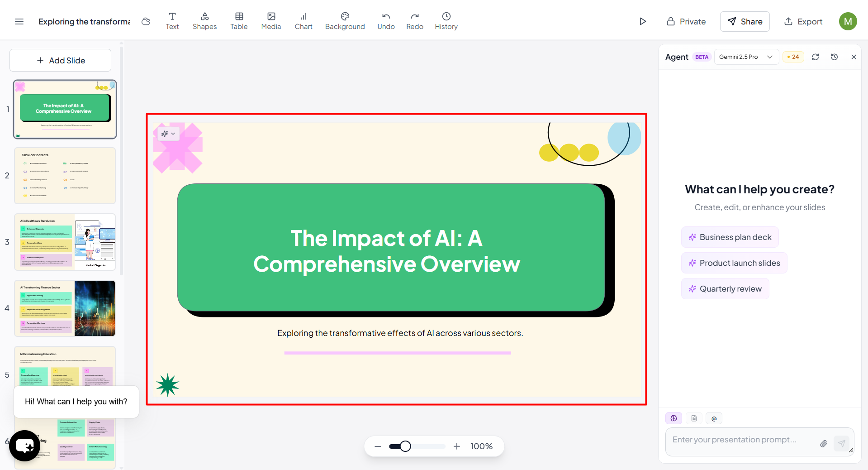Viewport: 868px width, 470px height.
Task: Click the cloud save status icon
Action: pyautogui.click(x=146, y=21)
